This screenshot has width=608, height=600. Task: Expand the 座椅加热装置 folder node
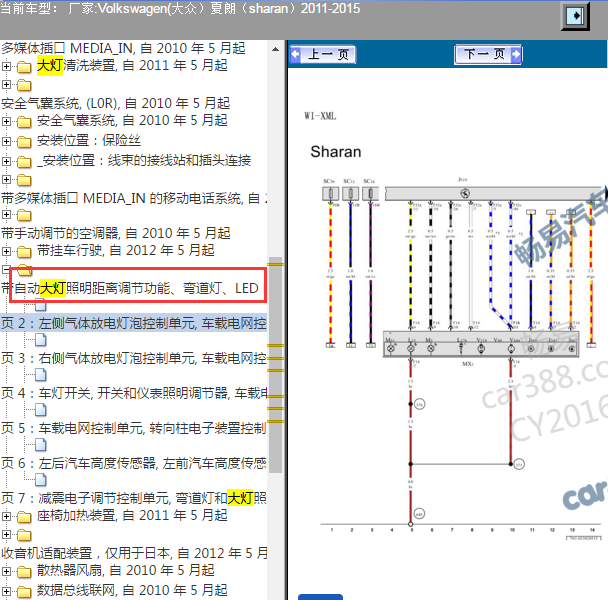click(6, 517)
